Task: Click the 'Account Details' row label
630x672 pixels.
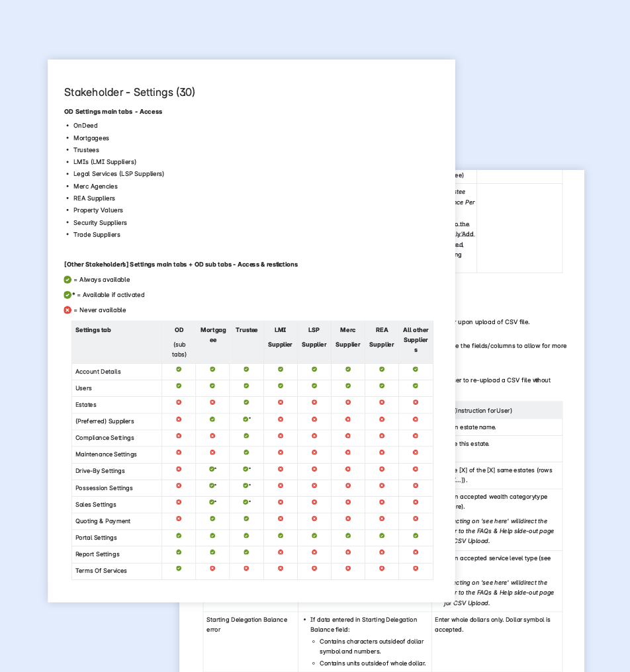Action: (98, 372)
